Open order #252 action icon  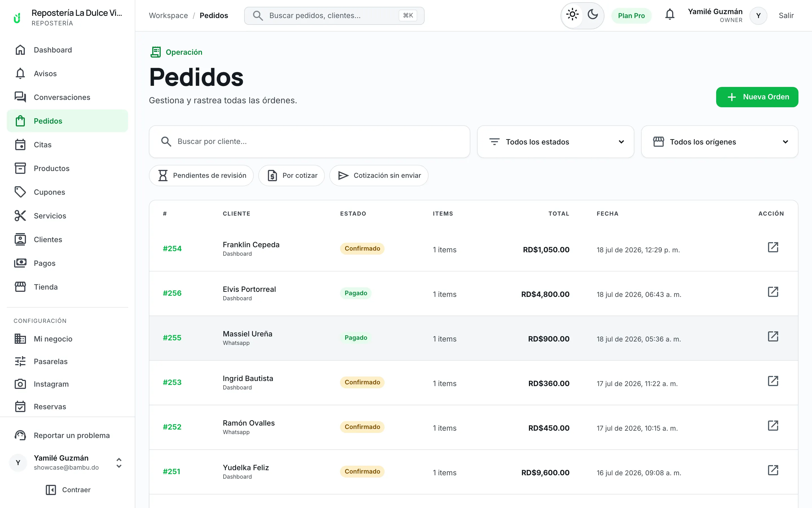pos(773,426)
